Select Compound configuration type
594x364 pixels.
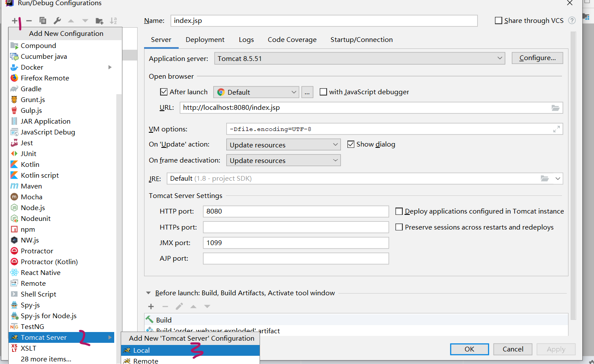(38, 45)
